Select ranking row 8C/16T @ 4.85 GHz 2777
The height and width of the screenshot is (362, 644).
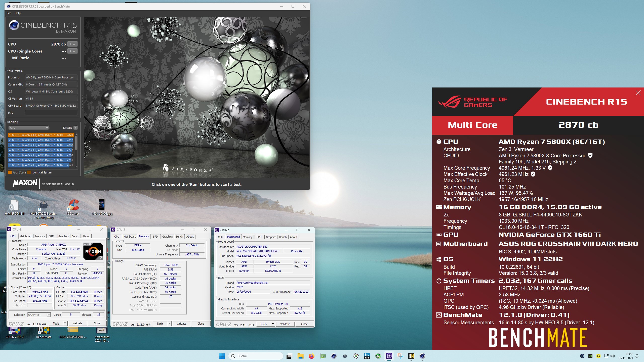click(x=41, y=150)
